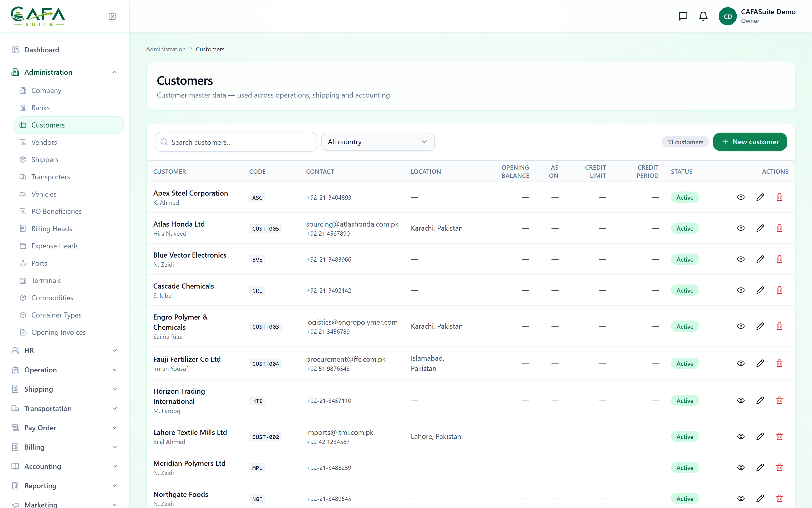This screenshot has width=812, height=508.
Task: Edit Horizon Trading International record
Action: [x=760, y=400]
